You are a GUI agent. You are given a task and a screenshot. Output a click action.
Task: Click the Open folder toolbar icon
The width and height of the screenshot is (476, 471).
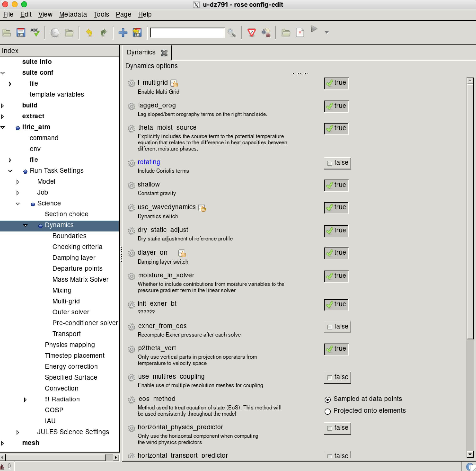point(7,32)
